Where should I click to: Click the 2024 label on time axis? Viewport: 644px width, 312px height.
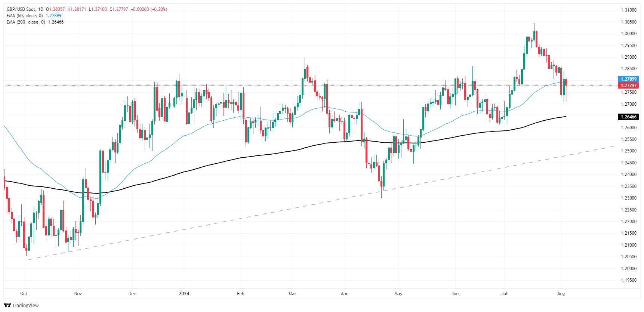pos(184,294)
